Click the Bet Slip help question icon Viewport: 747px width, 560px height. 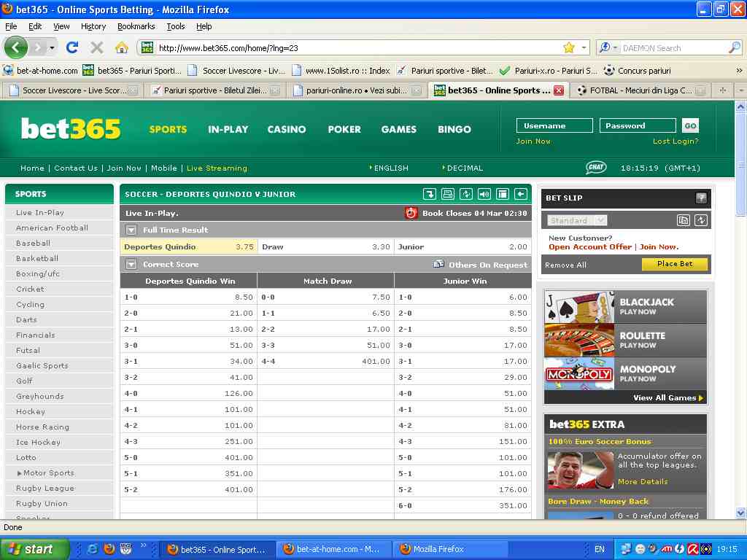click(x=701, y=198)
